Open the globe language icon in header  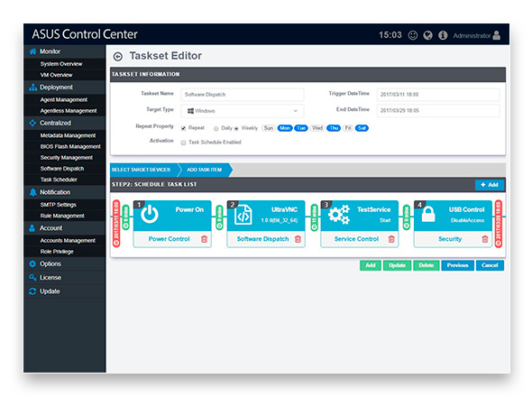(427, 35)
